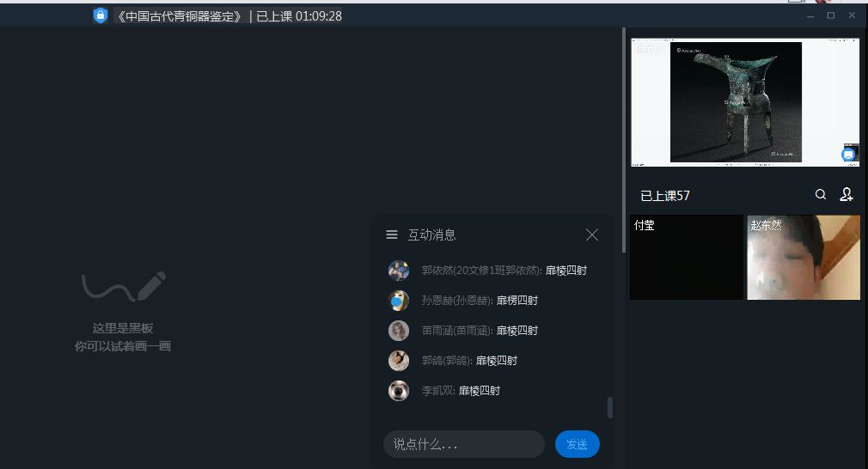Screen dimensions: 868x469
Task: Click 郭依然's avatar in chat
Action: 399,271
